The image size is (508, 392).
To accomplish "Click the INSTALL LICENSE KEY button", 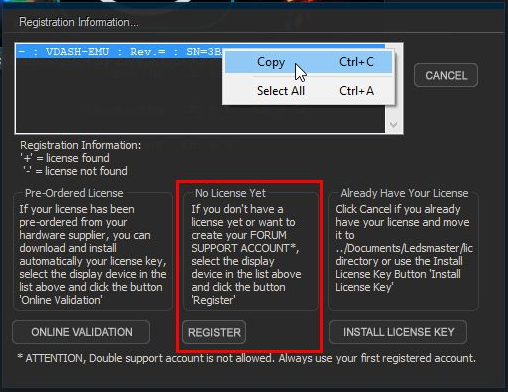I will point(398,332).
